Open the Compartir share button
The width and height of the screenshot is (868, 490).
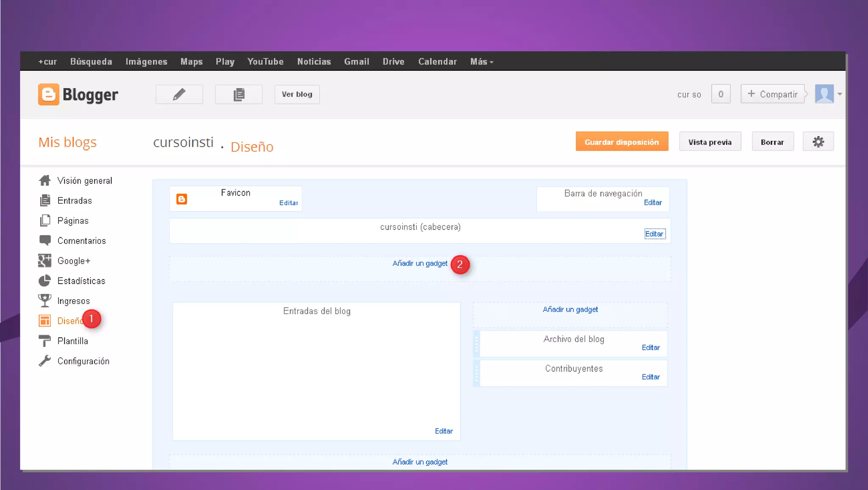pyautogui.click(x=772, y=94)
